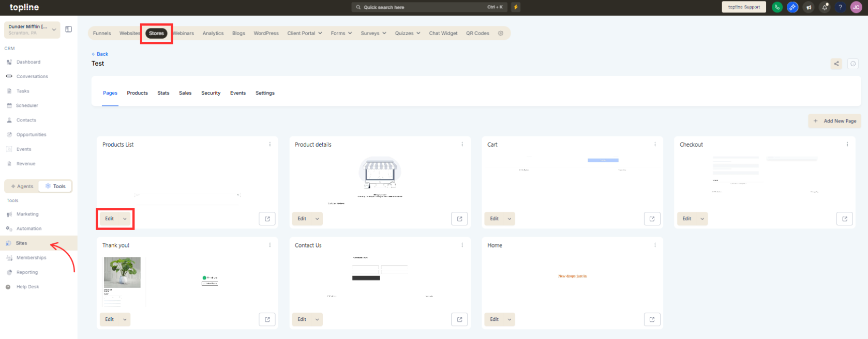Expand Surveys dropdown menu
The width and height of the screenshot is (868, 339).
[x=373, y=33]
